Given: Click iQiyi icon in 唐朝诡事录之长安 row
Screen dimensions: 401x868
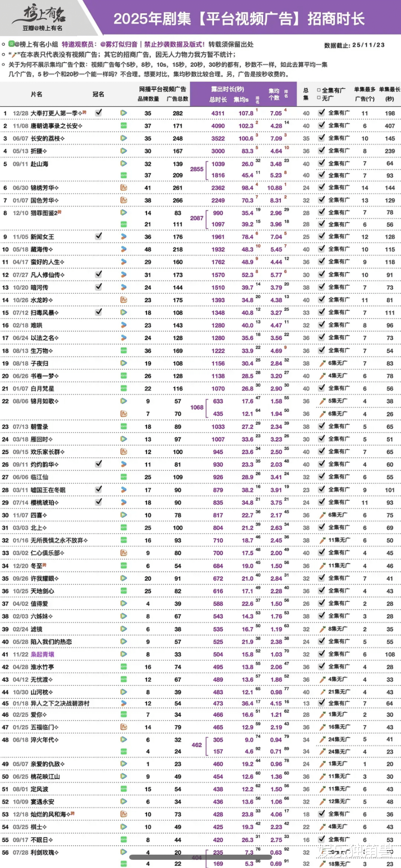Looking at the screenshot, I should coord(124,126).
